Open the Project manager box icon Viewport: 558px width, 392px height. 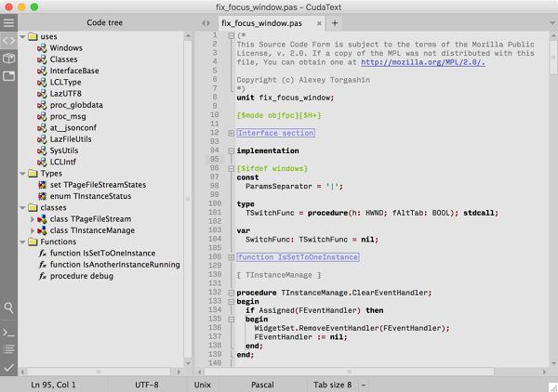click(8, 59)
